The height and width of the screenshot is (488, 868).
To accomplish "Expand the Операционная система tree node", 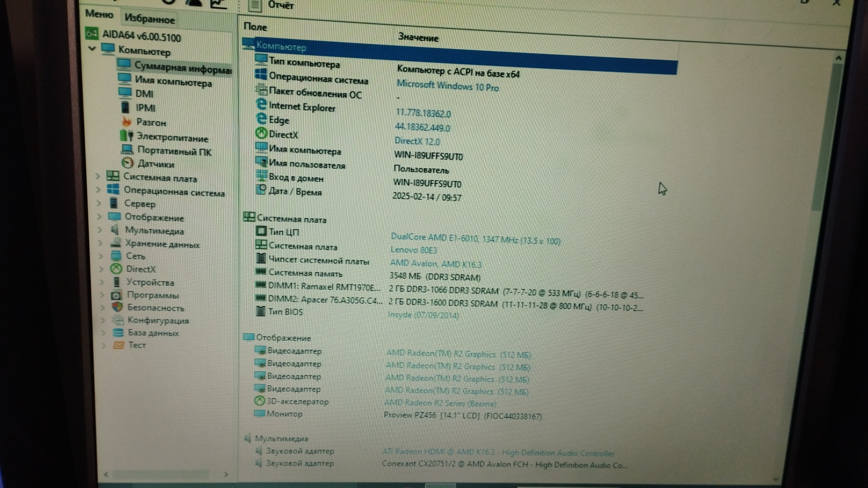I will tap(98, 190).
